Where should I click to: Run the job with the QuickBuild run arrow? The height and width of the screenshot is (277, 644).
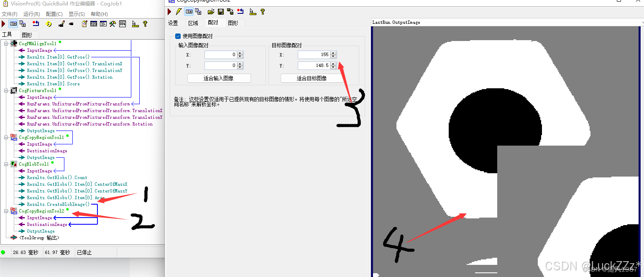click(3, 24)
